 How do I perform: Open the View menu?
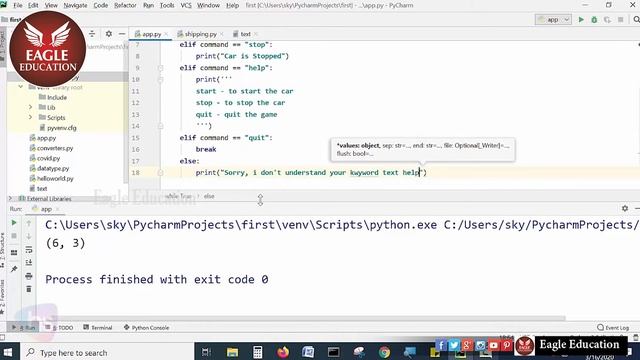coord(51,5)
